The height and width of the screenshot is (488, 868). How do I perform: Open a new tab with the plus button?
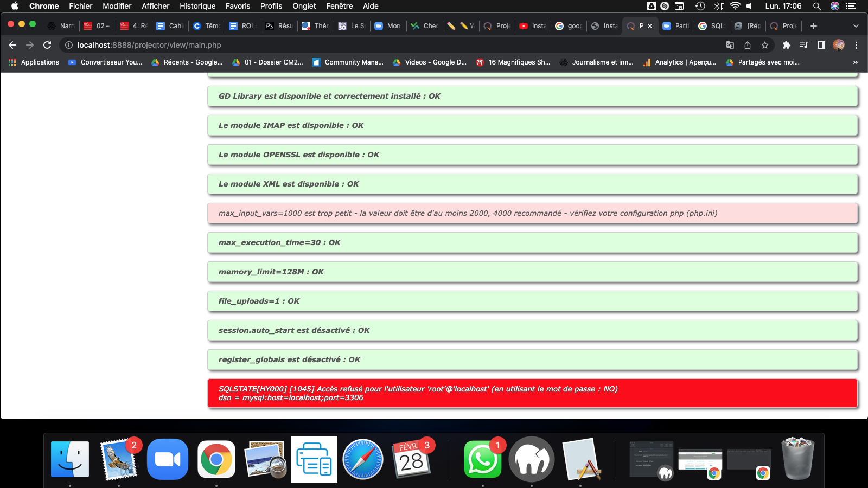(813, 26)
